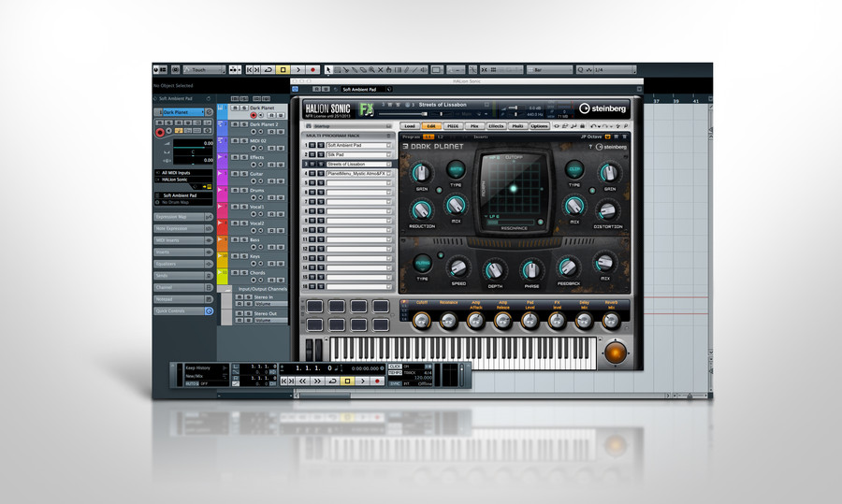Image resolution: width=842 pixels, height=504 pixels.
Task: Click the undo arrow in HALion toolbar
Action: [592, 126]
